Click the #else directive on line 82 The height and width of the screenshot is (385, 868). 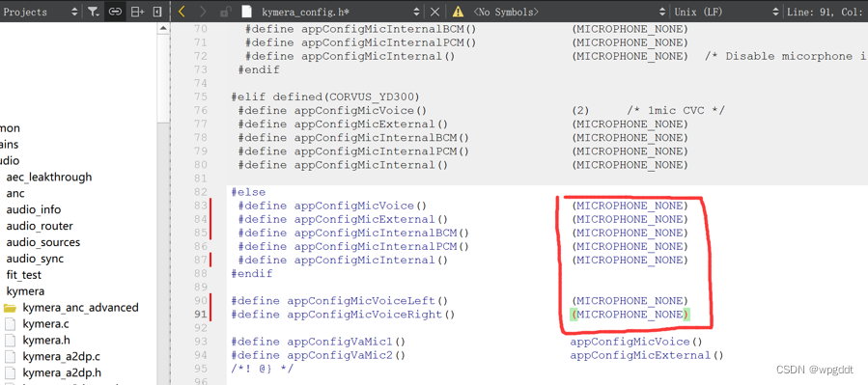click(248, 192)
